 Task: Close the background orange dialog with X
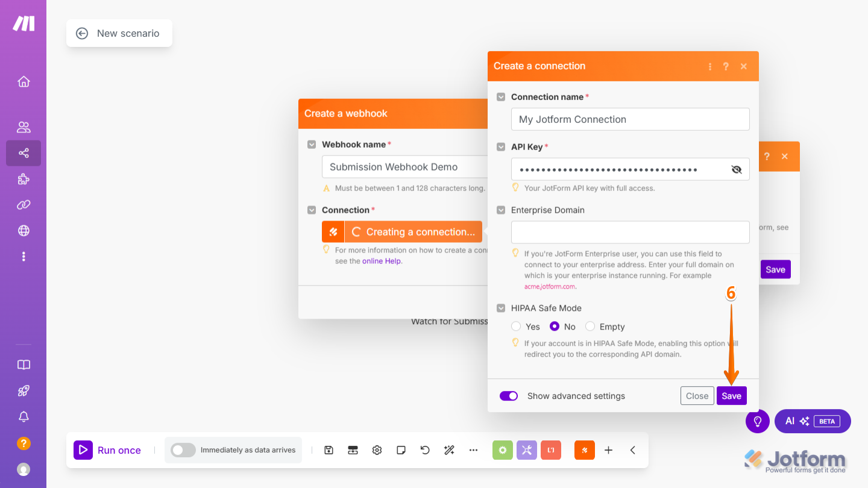pyautogui.click(x=785, y=156)
